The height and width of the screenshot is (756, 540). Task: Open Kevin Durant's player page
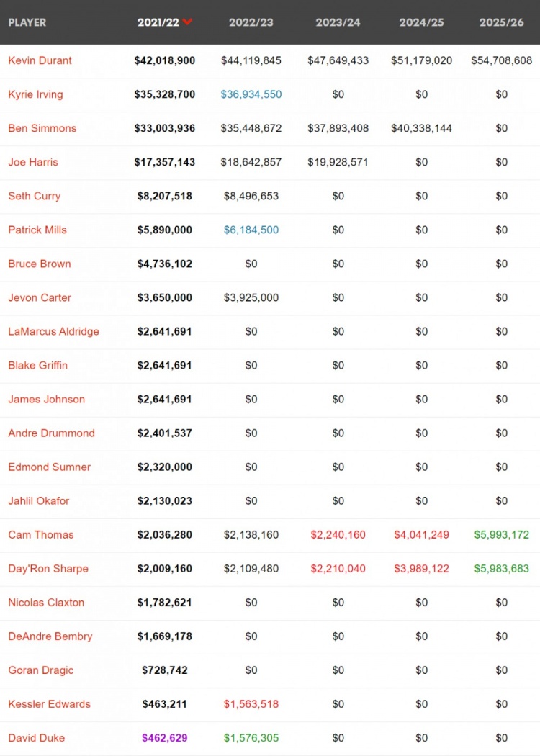click(40, 60)
